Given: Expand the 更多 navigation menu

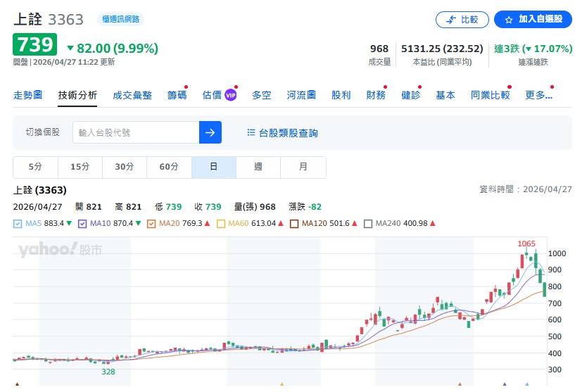Looking at the screenshot, I should click(x=538, y=95).
